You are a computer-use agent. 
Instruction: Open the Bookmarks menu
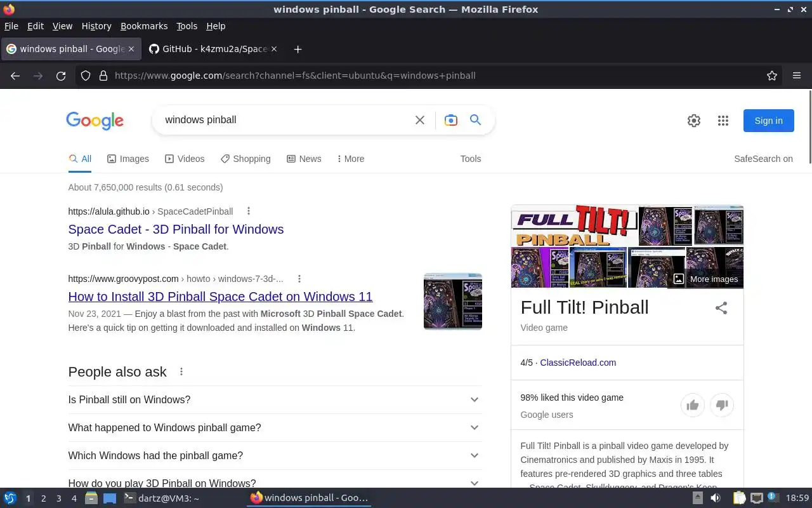144,26
